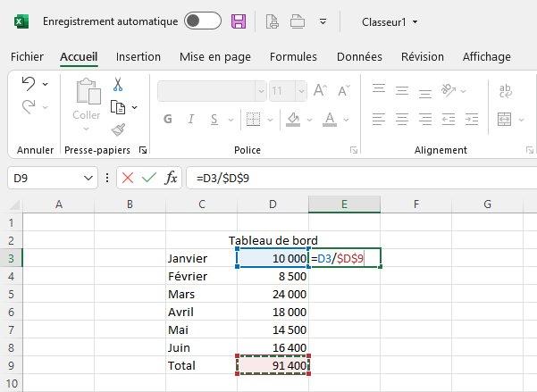Confirm the formula with green checkmark

pos(149,178)
